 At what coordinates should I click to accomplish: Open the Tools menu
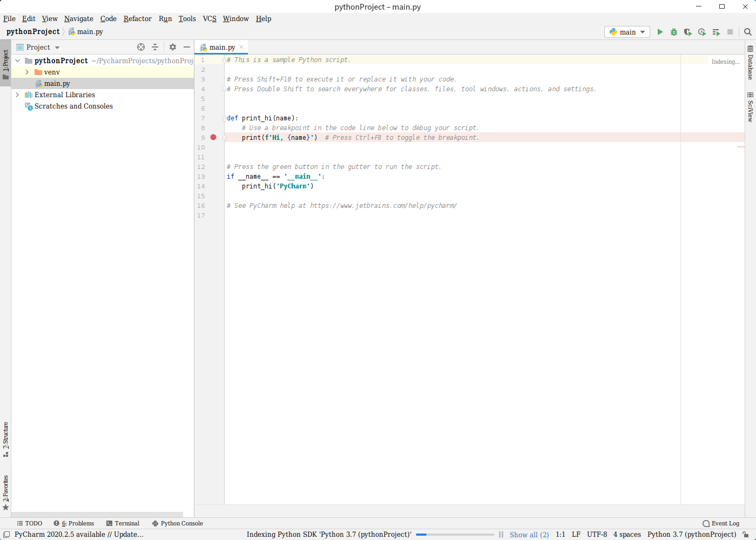tap(187, 18)
